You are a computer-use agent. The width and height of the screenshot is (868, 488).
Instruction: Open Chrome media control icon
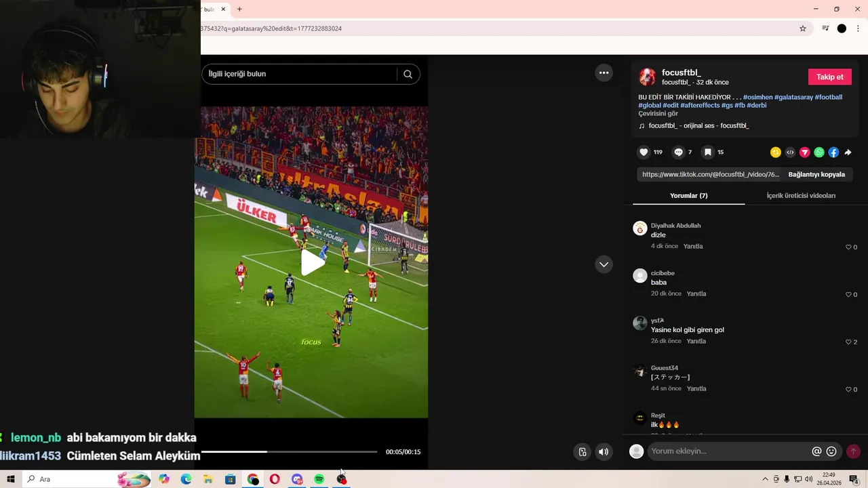(x=825, y=28)
